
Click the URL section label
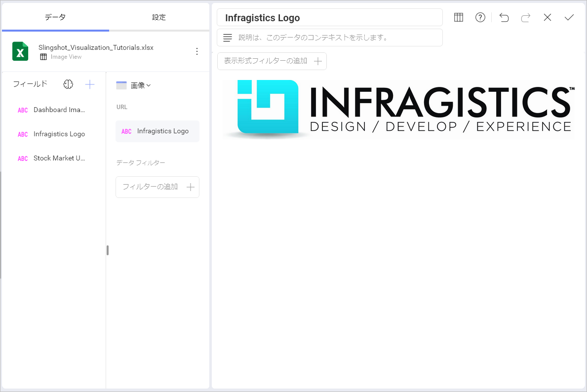click(122, 107)
